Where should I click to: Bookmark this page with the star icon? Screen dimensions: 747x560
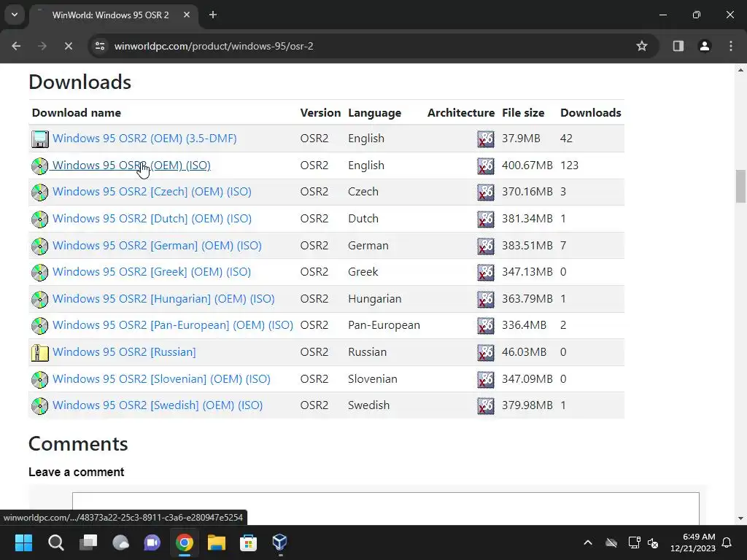tap(642, 46)
